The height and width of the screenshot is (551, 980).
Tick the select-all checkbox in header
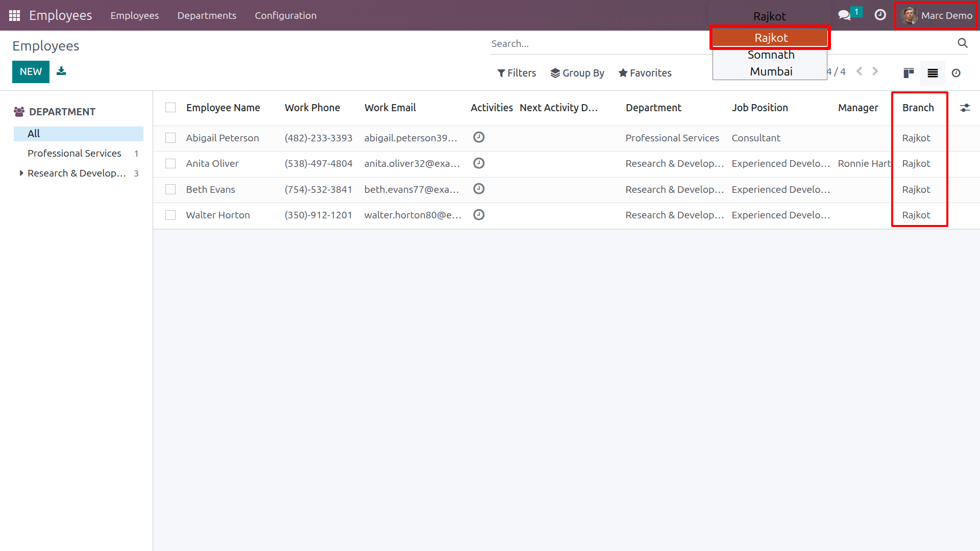pos(170,108)
